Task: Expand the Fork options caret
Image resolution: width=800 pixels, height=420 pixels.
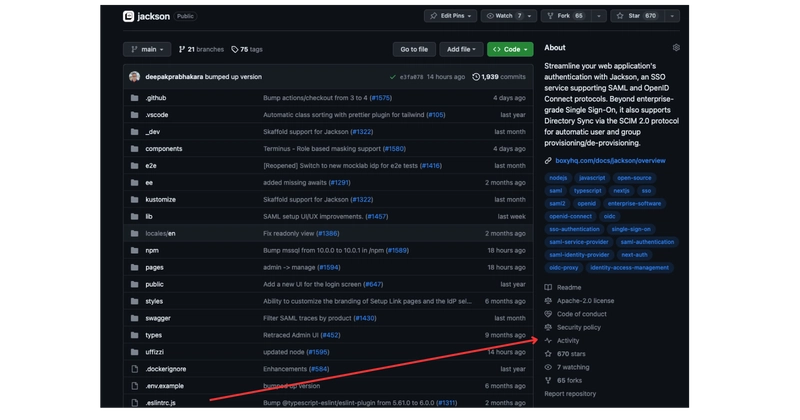Action: pos(598,16)
